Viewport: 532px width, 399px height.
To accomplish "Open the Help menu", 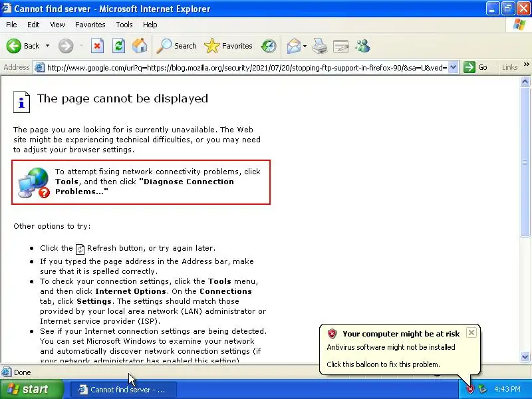I will pyautogui.click(x=150, y=25).
